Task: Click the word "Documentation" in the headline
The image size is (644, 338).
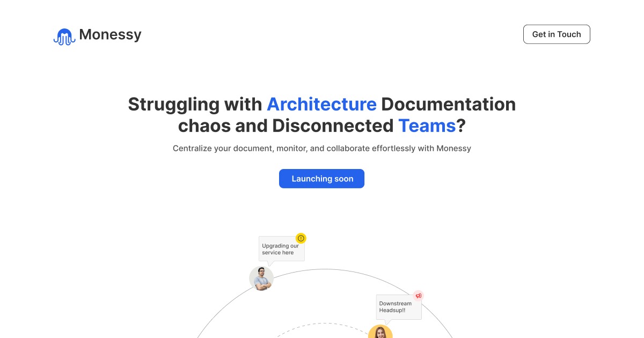Action: [x=448, y=104]
